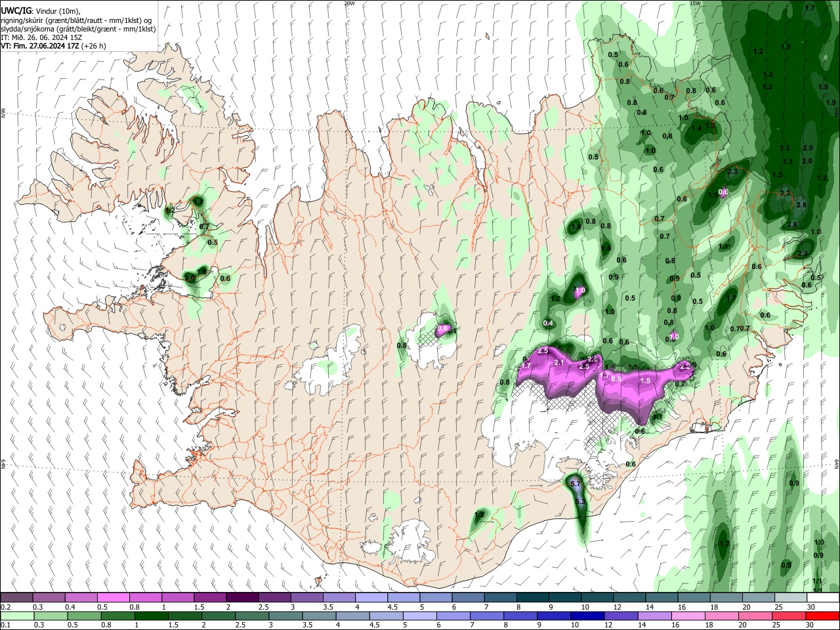Click the bright pink upper legend swatch between 0.5 and 0.8
The width and height of the screenshot is (840, 630).
point(114,598)
